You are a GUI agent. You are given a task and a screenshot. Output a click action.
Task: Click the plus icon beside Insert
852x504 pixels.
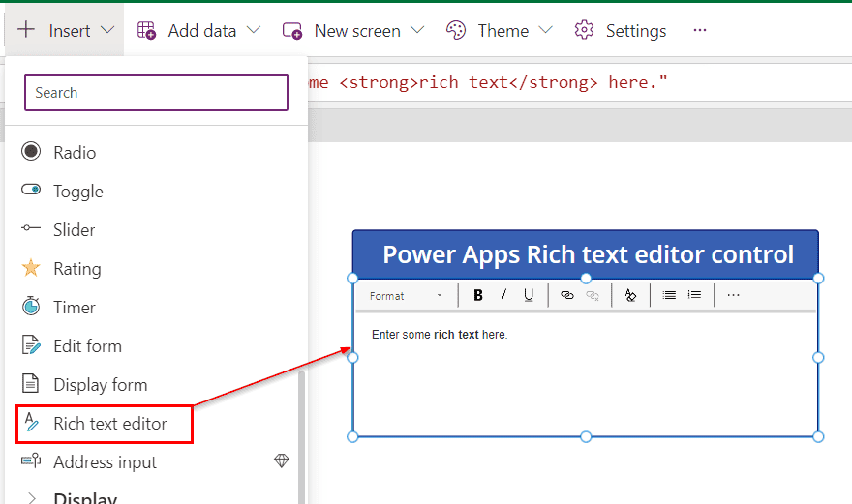(x=26, y=29)
